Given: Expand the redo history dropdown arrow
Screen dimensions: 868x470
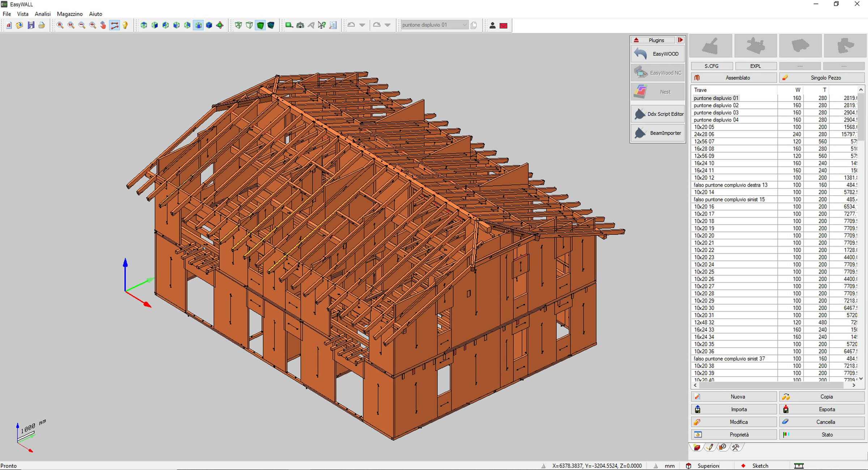Looking at the screenshot, I should click(x=388, y=25).
